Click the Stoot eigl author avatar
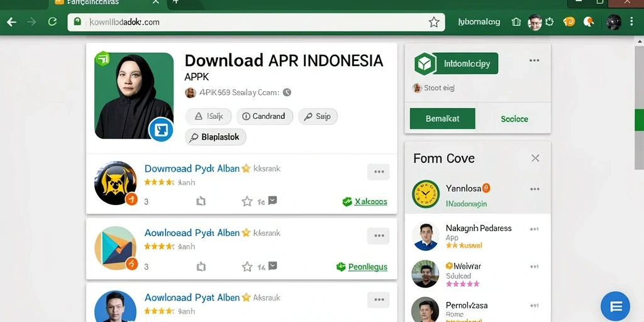Image resolution: width=644 pixels, height=322 pixels. (418, 88)
